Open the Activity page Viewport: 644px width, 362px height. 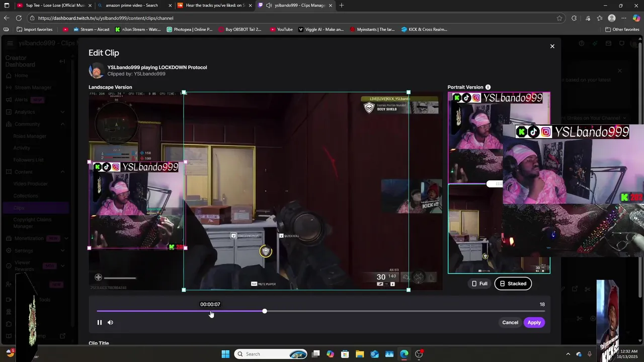(22, 148)
